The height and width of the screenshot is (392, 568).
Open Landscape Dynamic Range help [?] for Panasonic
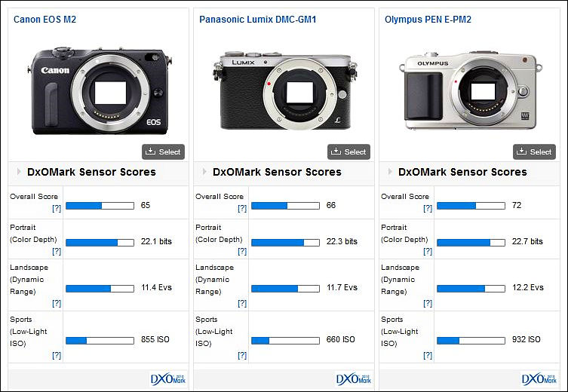click(x=242, y=303)
